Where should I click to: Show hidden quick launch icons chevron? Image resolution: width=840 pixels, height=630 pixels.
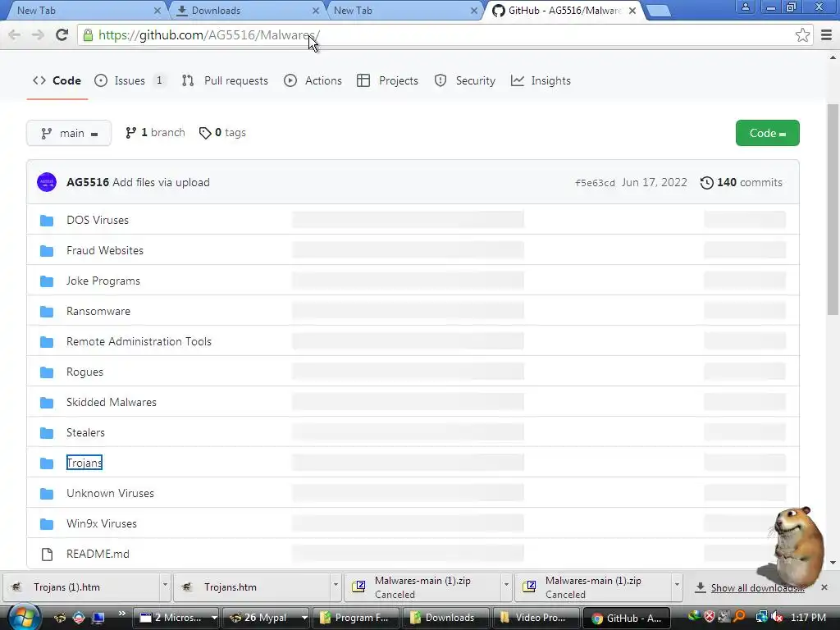coord(122,614)
